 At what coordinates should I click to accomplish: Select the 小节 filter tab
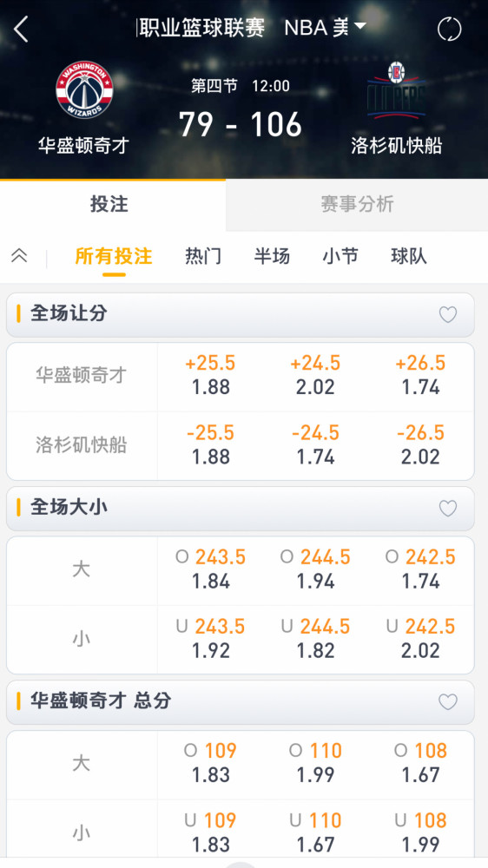click(340, 256)
